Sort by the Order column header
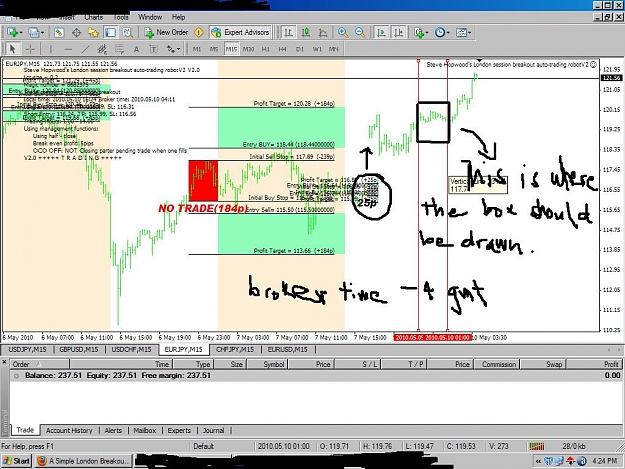The image size is (625, 469). (39, 364)
